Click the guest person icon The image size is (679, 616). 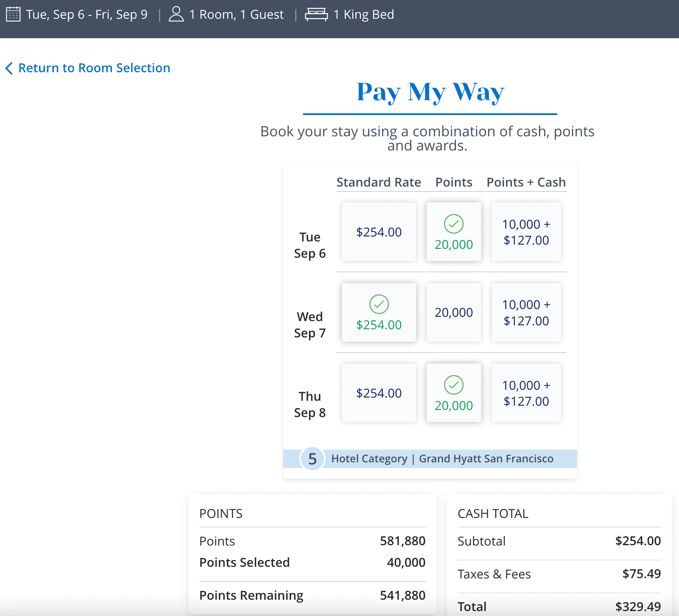click(x=176, y=14)
